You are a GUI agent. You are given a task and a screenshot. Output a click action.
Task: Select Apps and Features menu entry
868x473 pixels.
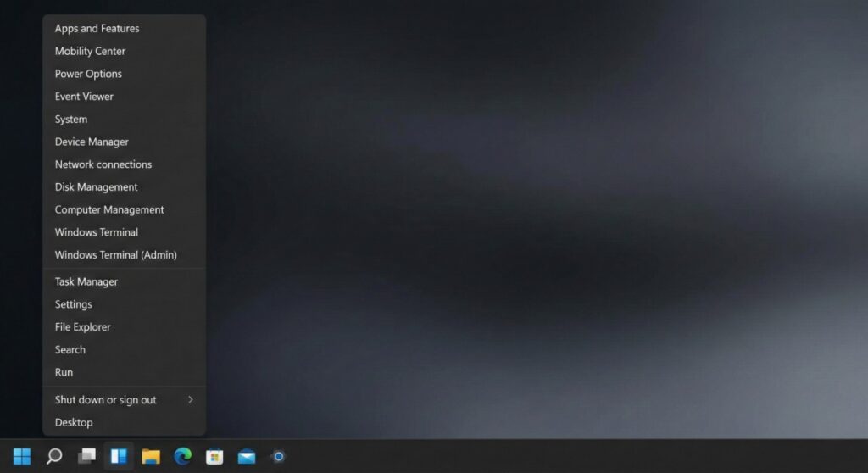coord(97,29)
